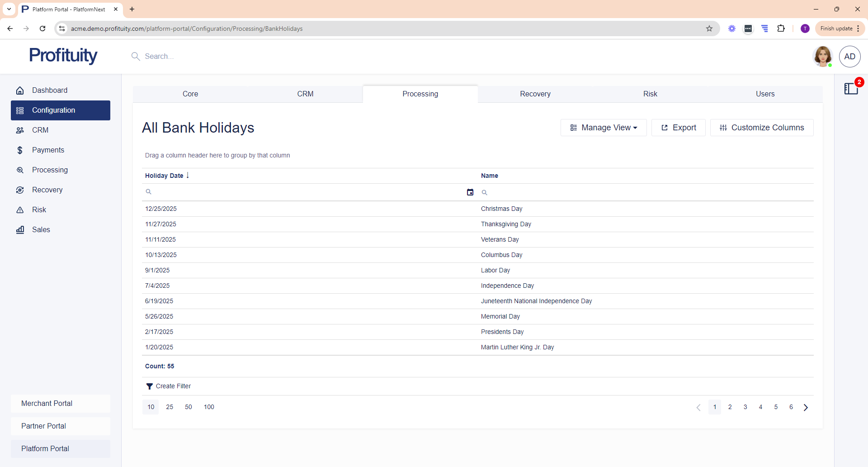The height and width of the screenshot is (467, 868).
Task: Set page size to 50 rows
Action: pos(188,407)
